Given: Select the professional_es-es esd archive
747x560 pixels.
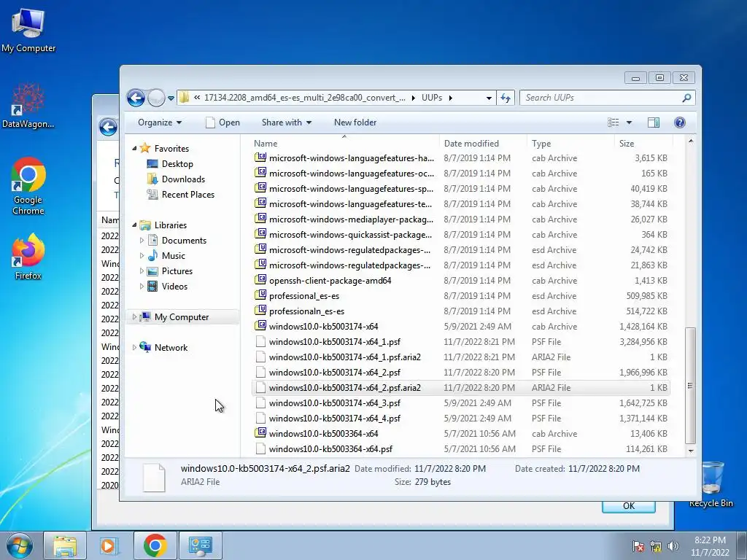Looking at the screenshot, I should (461, 296).
